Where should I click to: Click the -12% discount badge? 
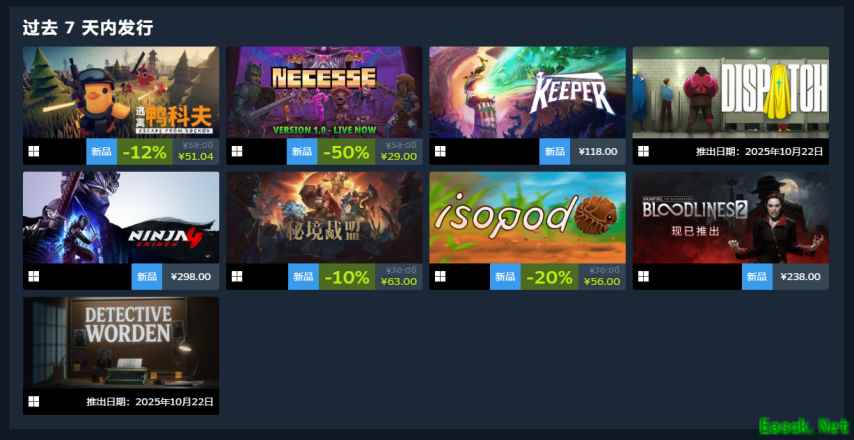[144, 152]
